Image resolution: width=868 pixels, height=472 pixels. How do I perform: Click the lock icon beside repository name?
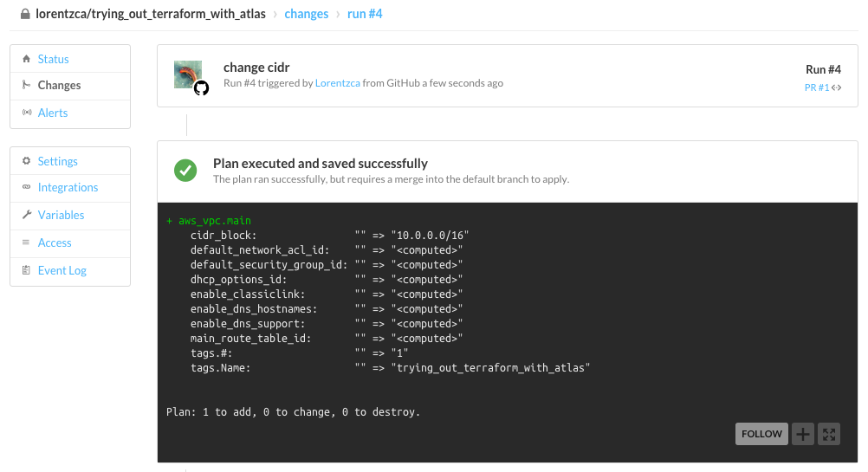[25, 14]
